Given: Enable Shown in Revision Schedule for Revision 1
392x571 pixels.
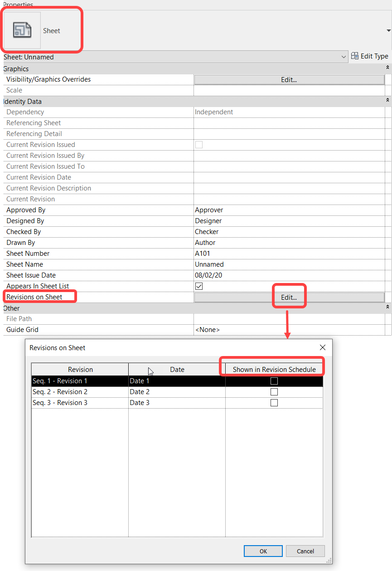Looking at the screenshot, I should (274, 381).
